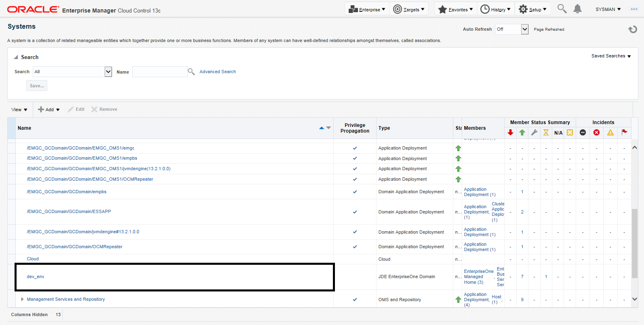This screenshot has width=644, height=325.
Task: Open the EMGC_OMS1/emgc deployment link
Action: pos(80,148)
